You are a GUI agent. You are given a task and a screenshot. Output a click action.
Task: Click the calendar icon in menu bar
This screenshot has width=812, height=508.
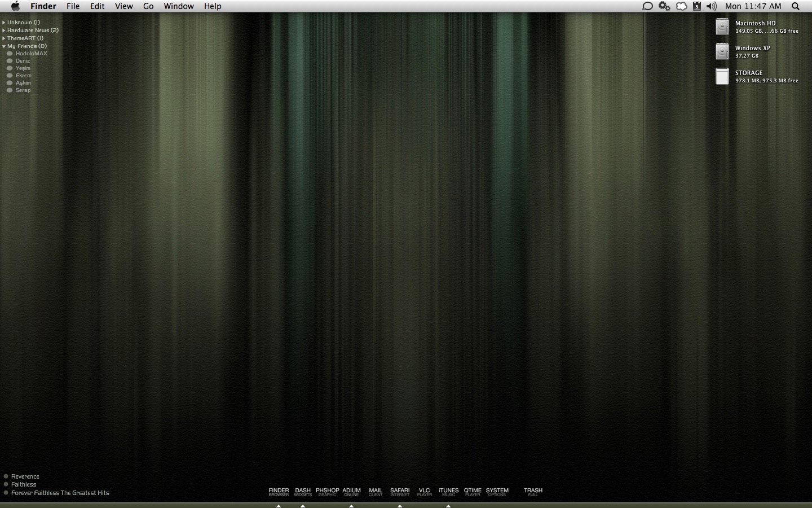click(697, 6)
